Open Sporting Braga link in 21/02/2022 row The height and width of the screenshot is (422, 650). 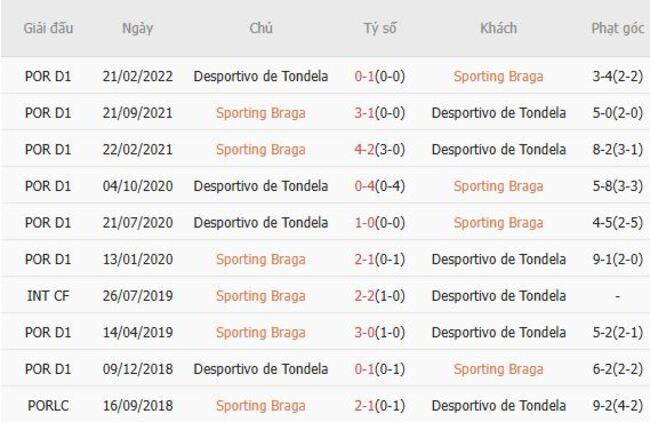coord(498,76)
